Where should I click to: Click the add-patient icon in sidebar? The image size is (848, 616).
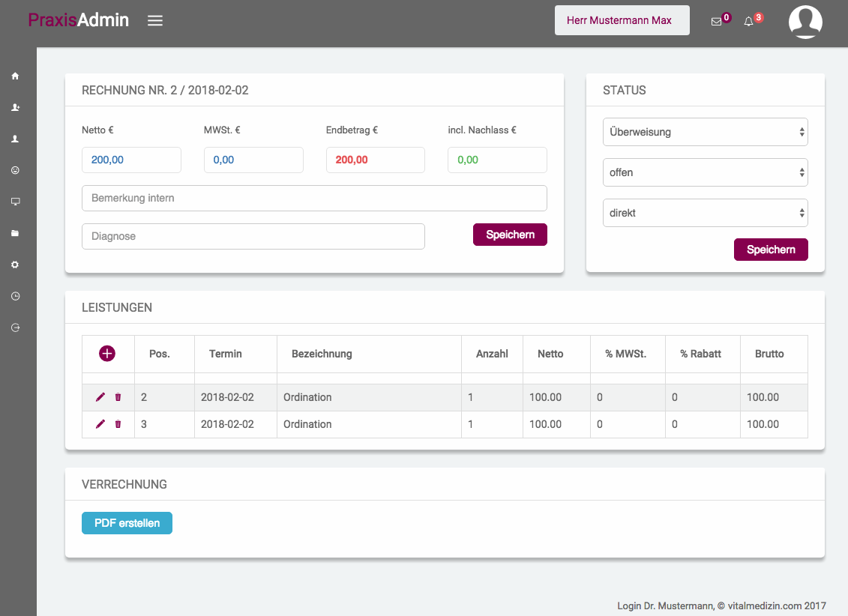15,107
